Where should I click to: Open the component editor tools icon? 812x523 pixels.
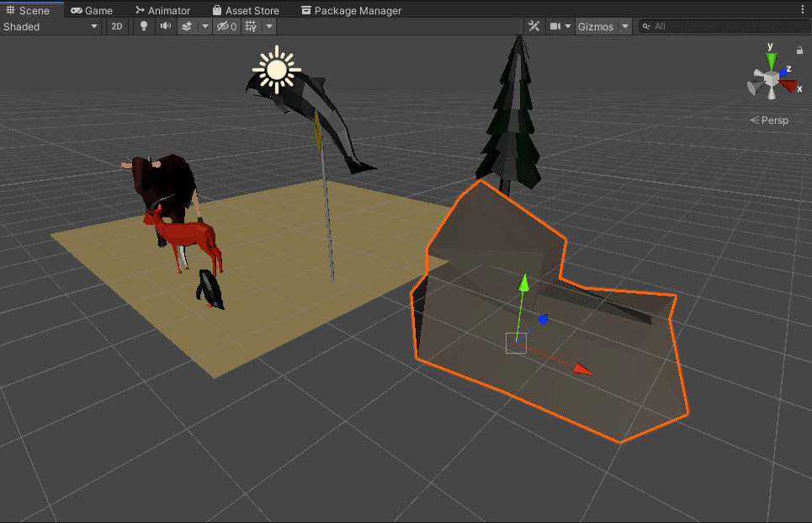pyautogui.click(x=534, y=26)
